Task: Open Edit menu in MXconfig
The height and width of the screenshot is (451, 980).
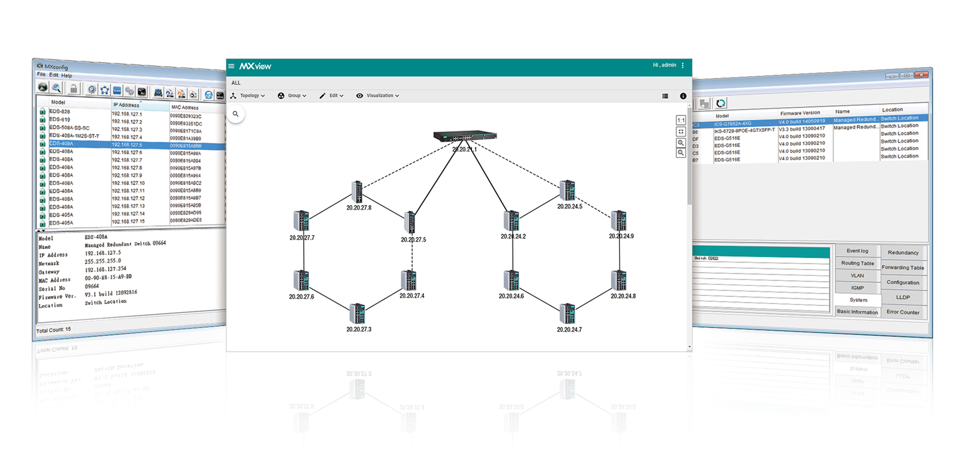Action: pyautogui.click(x=54, y=75)
